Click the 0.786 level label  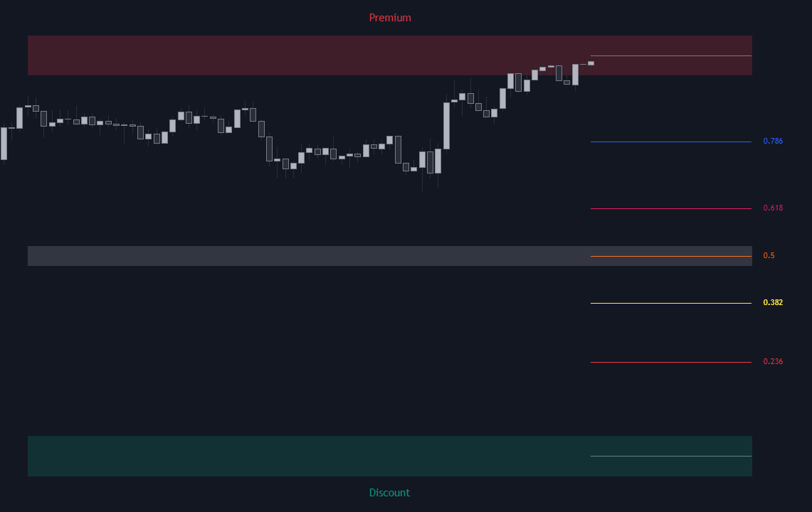point(773,141)
